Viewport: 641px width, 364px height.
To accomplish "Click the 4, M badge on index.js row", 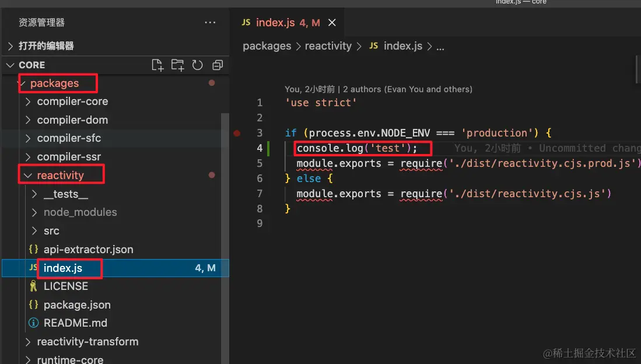I will click(x=205, y=268).
